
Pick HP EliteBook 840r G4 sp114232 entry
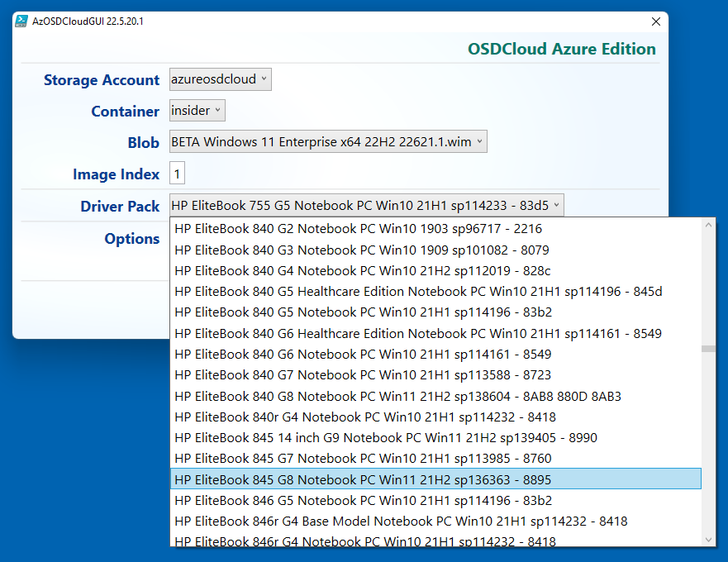click(x=435, y=417)
